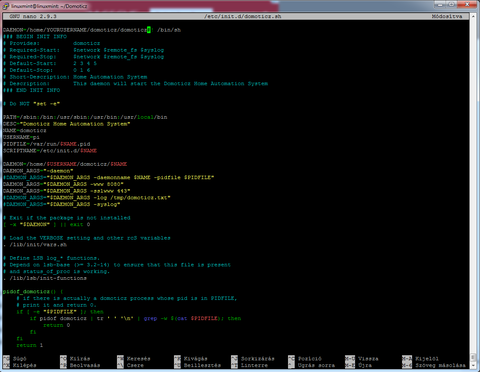This screenshot has width=480, height=372.
Task: Click the Kivágás cut shortcut
Action: coord(191,359)
